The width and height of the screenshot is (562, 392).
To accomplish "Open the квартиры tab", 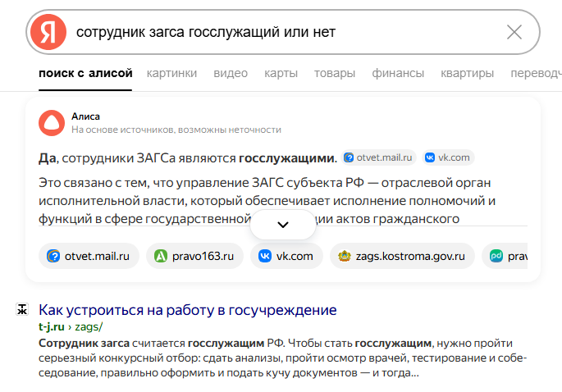I will click(x=467, y=73).
